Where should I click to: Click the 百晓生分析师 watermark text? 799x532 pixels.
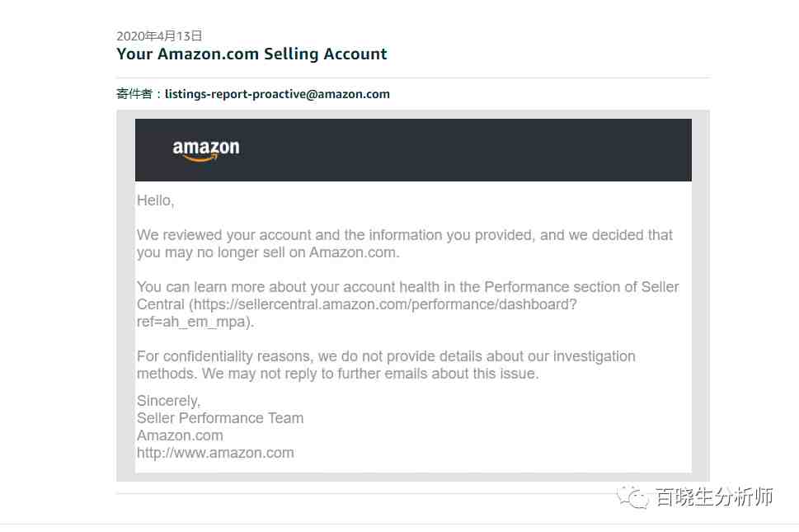coord(714,497)
